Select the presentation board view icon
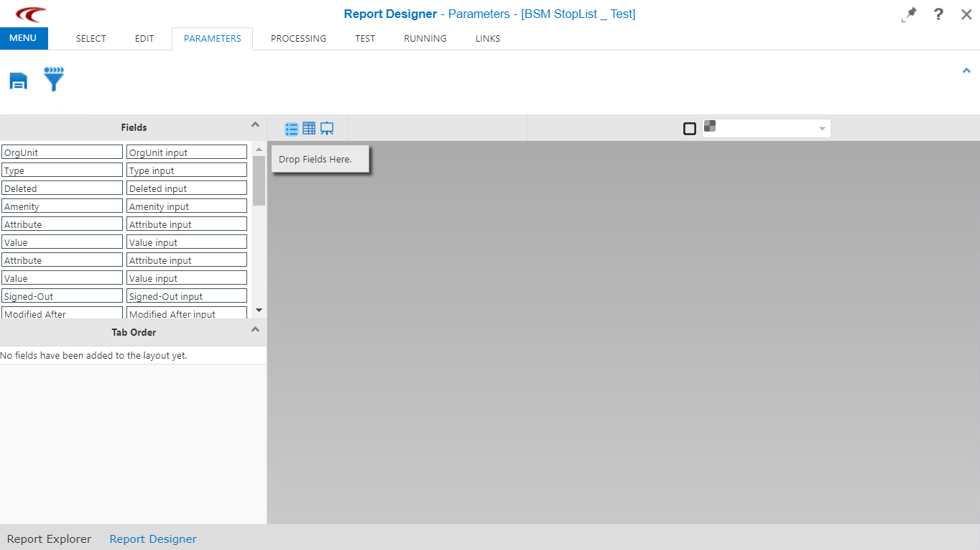The width and height of the screenshot is (980, 550). [327, 128]
